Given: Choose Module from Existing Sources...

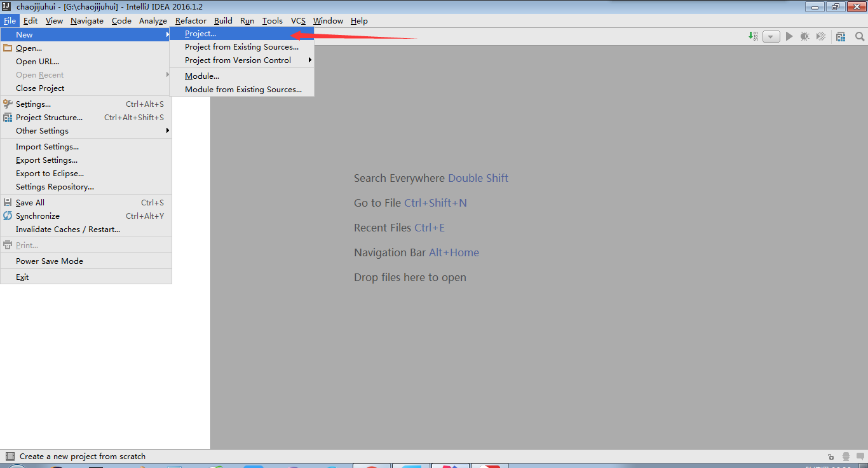Looking at the screenshot, I should 241,90.
